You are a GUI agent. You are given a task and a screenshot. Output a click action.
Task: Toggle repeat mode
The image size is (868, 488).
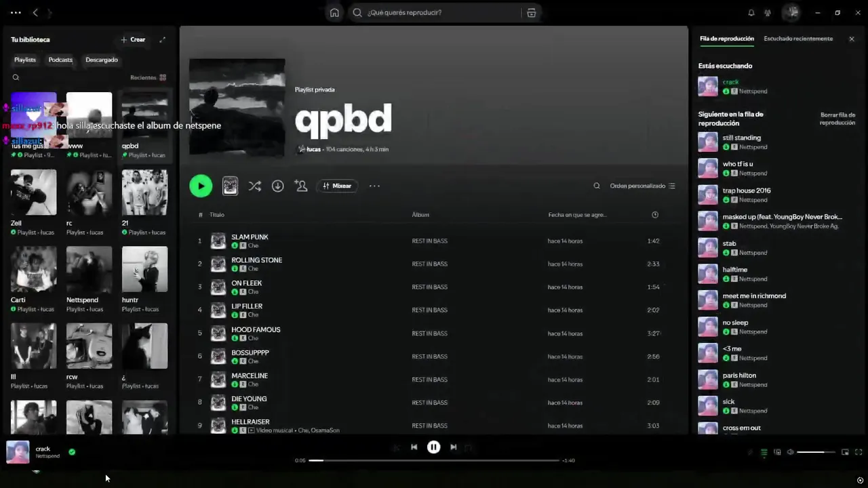point(468,447)
